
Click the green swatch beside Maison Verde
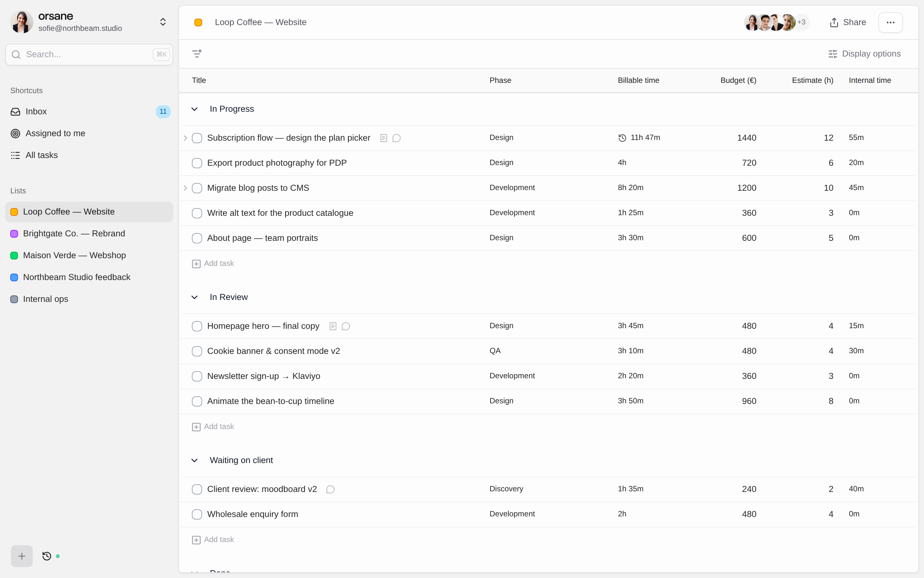coord(14,255)
